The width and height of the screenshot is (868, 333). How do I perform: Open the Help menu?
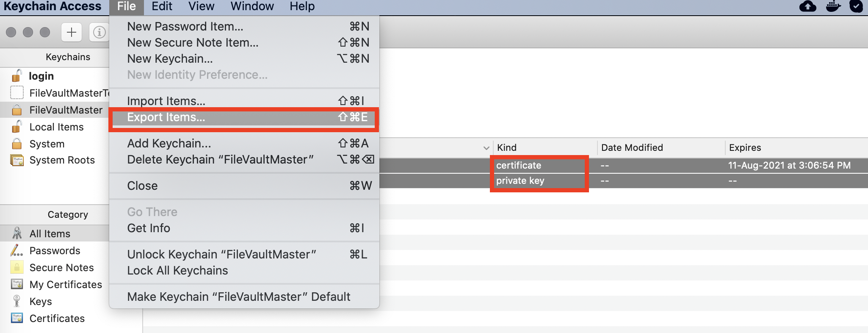(x=302, y=6)
